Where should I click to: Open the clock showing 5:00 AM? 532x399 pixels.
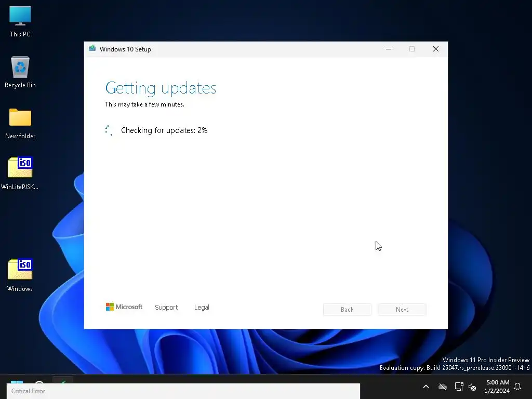click(497, 387)
